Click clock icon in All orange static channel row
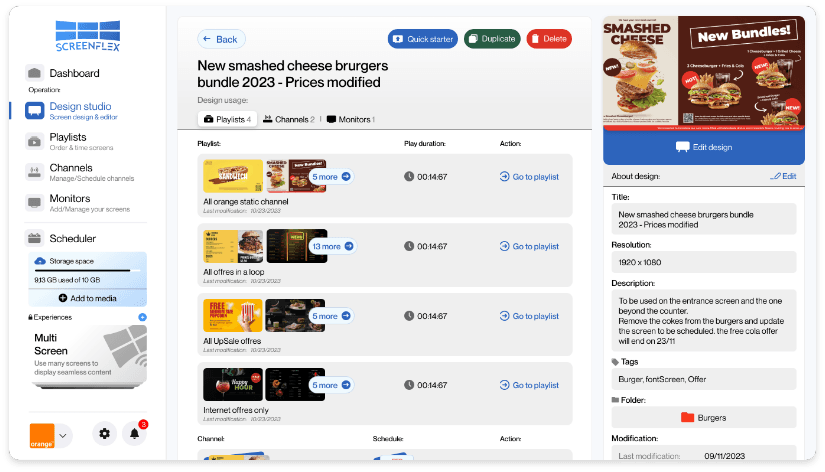 coord(409,177)
